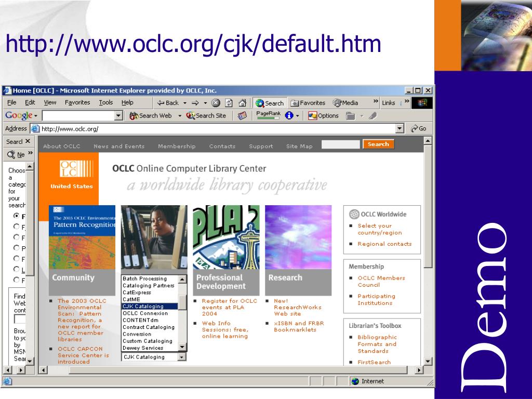This screenshot has height=399, width=532.
Task: Click the Google News icon beside Search Site
Action: tap(242, 116)
